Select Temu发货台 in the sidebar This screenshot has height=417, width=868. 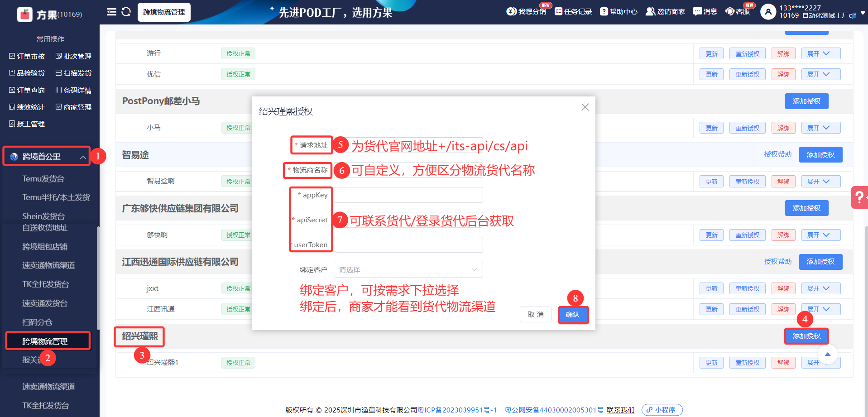pyautogui.click(x=43, y=179)
